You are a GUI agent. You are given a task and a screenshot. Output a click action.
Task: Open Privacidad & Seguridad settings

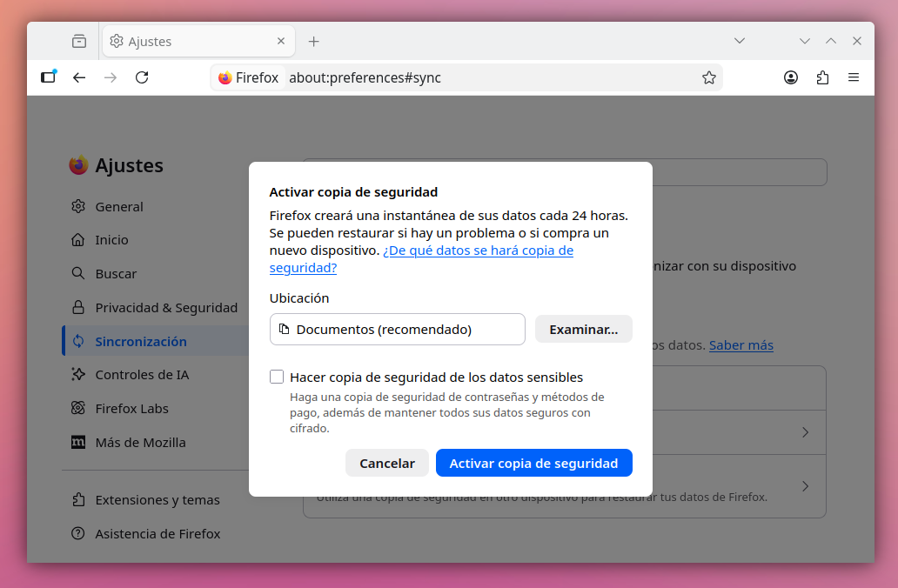coord(156,307)
